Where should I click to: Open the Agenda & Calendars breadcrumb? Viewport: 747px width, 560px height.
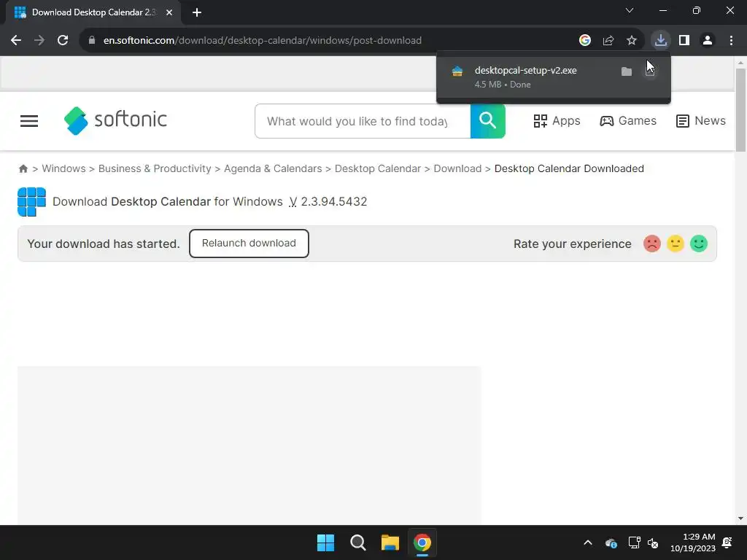click(273, 168)
